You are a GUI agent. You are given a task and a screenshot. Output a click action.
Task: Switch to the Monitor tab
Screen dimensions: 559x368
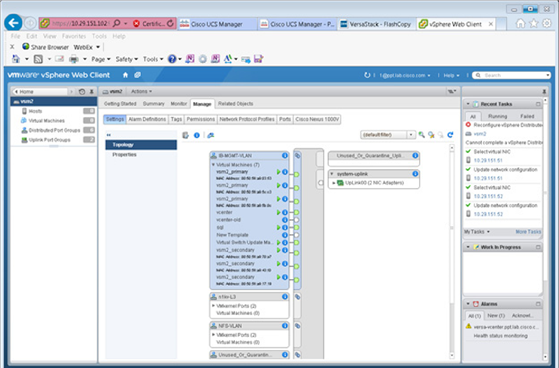tap(179, 104)
